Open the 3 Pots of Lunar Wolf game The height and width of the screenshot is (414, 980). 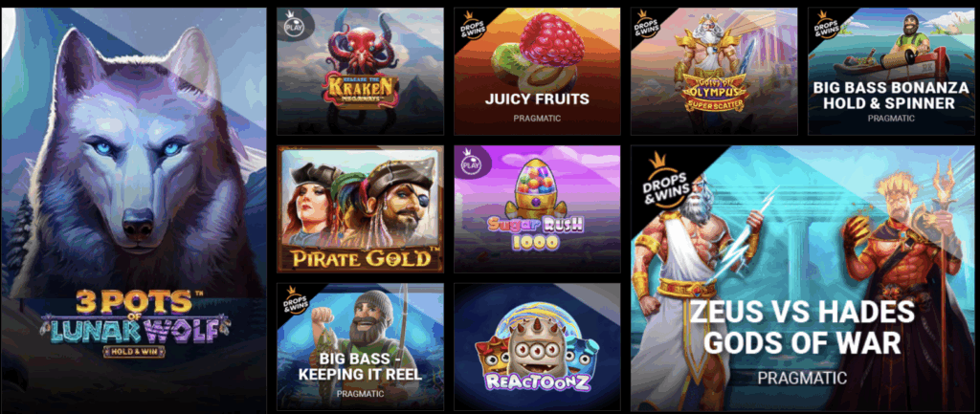(x=133, y=210)
